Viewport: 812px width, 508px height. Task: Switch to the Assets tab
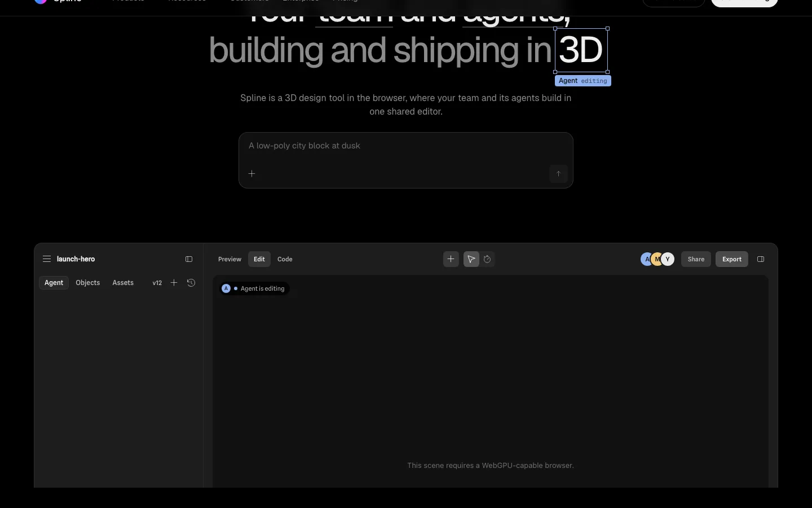click(123, 283)
